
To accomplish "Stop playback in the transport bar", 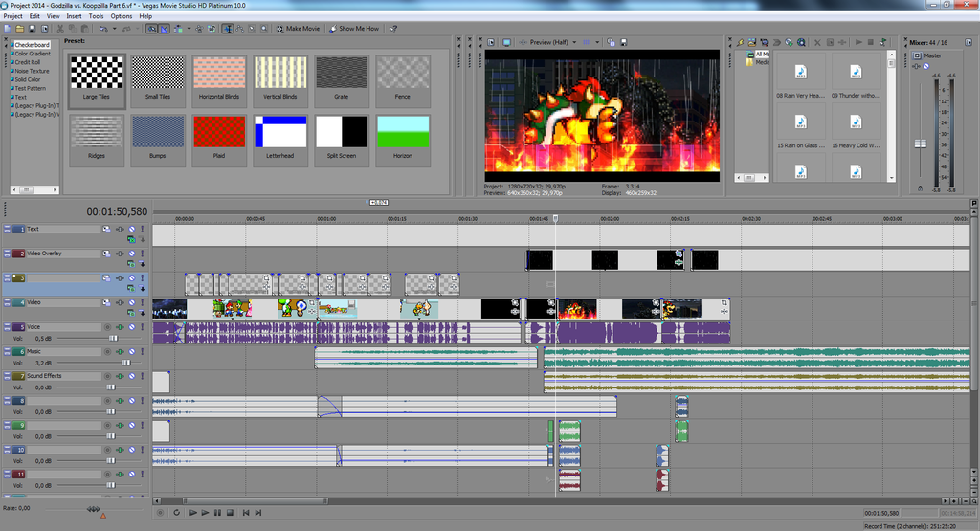I will click(x=230, y=512).
